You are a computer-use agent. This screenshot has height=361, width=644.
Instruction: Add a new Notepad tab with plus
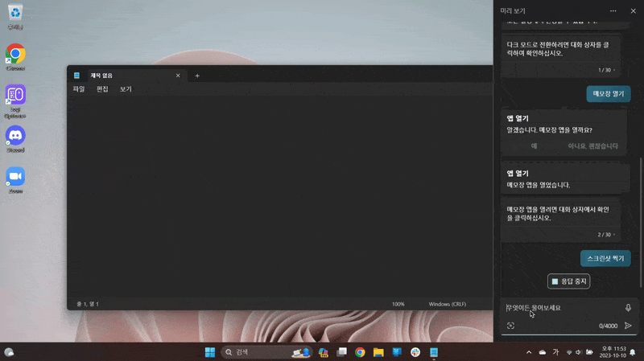coord(197,76)
